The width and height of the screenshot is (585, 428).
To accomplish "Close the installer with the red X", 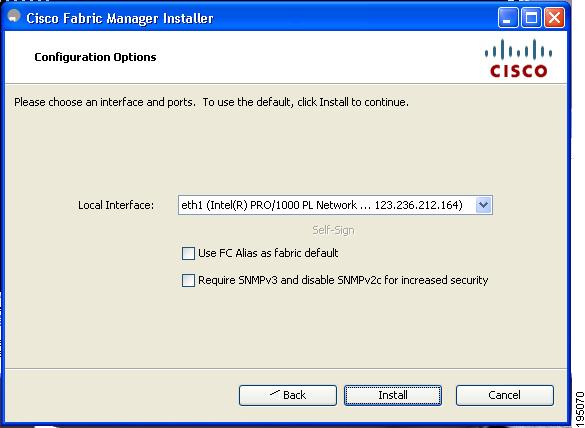I will [x=554, y=18].
